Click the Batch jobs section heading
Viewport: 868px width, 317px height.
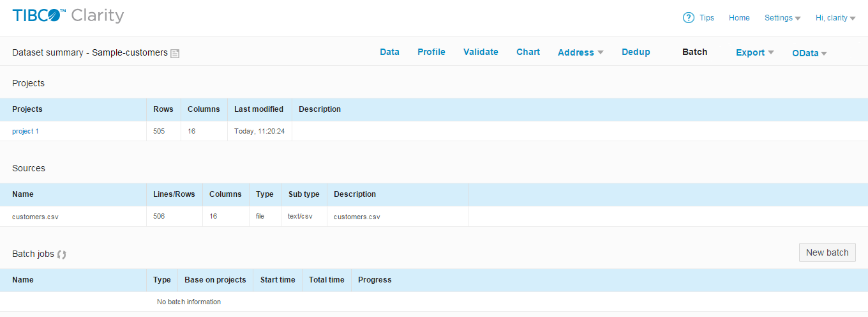(33, 254)
